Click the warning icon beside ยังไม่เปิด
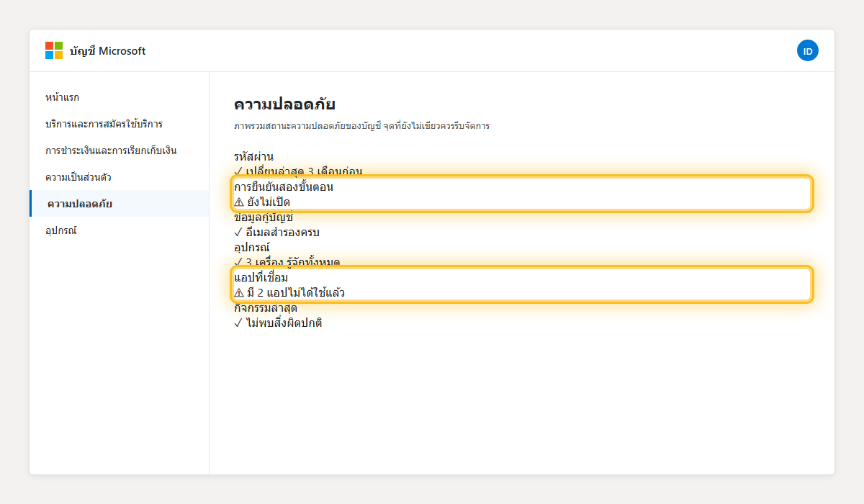This screenshot has height=504, width=864. [239, 202]
